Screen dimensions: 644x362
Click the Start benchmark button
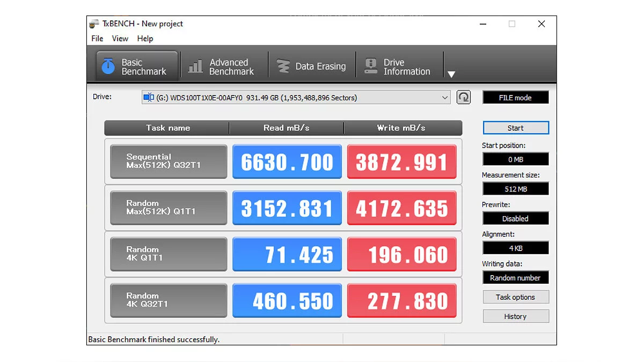[515, 128]
